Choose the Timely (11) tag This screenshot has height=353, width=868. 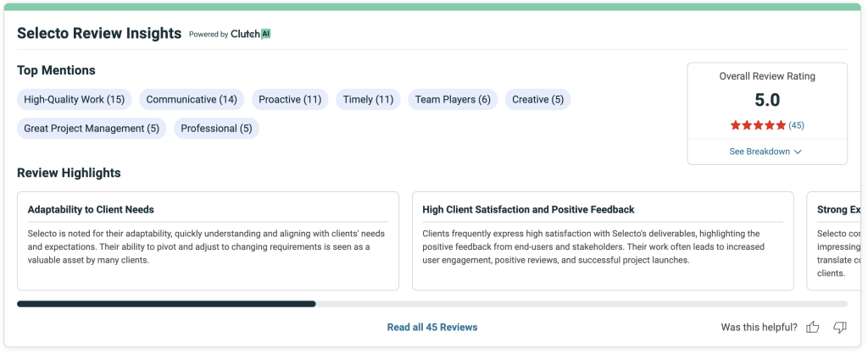point(368,100)
